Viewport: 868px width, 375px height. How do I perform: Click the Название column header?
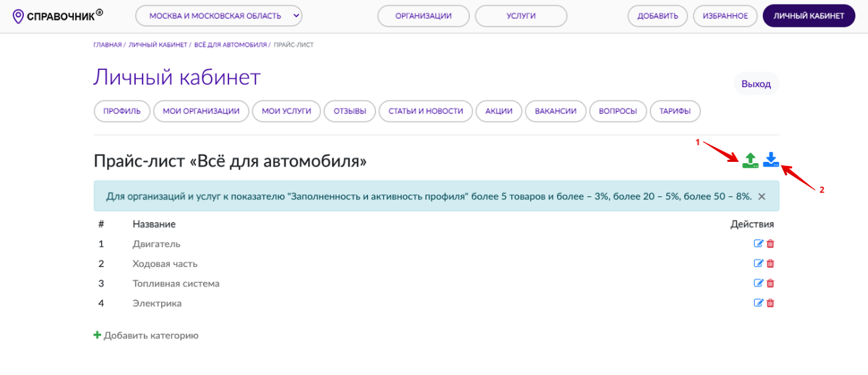(x=154, y=224)
